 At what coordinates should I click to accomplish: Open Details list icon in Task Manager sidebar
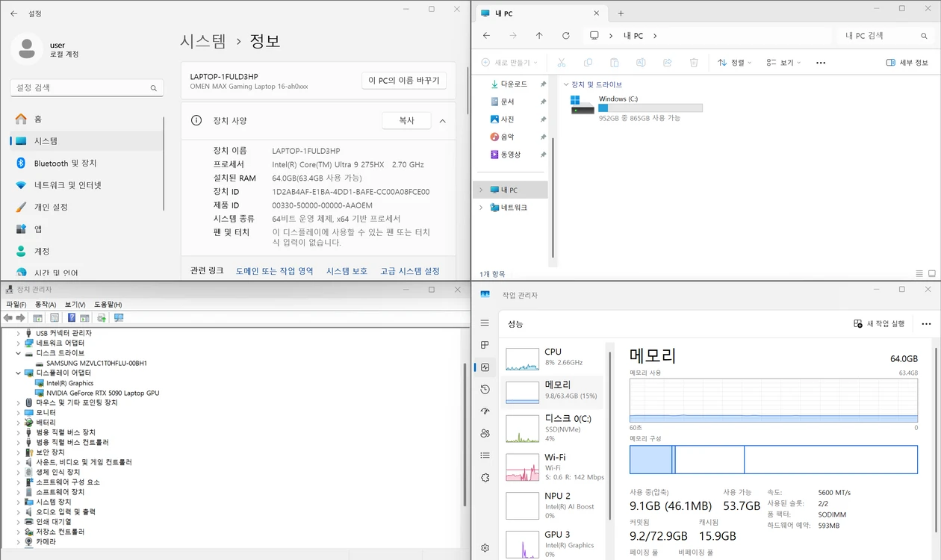pos(485,455)
